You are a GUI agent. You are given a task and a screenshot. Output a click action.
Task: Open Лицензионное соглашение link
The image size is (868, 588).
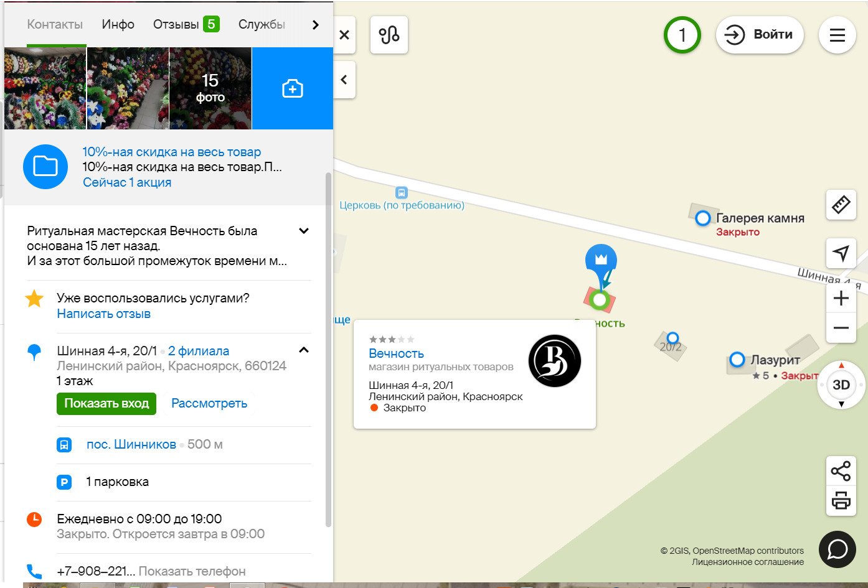pos(748,562)
